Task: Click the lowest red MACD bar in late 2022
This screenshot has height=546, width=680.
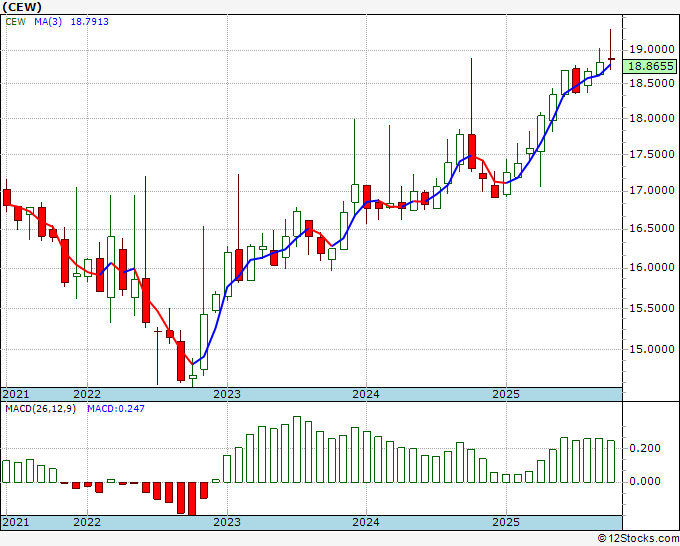Action: coord(191,499)
